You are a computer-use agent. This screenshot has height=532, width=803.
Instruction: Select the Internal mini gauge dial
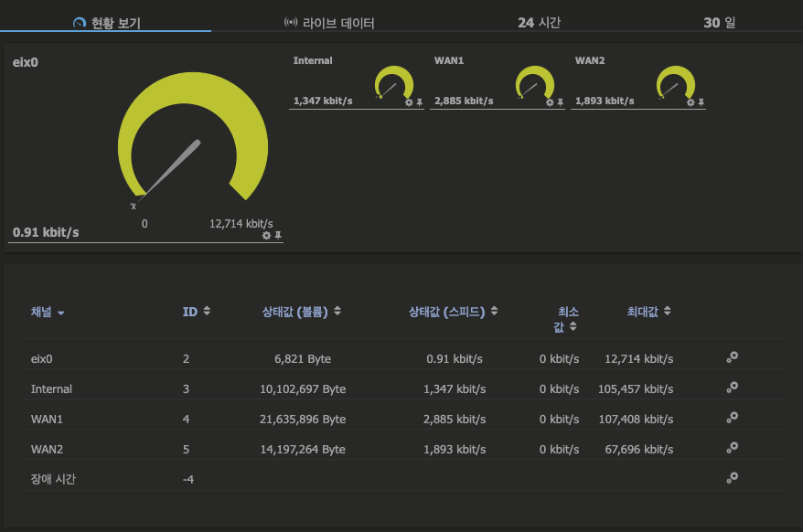click(394, 82)
